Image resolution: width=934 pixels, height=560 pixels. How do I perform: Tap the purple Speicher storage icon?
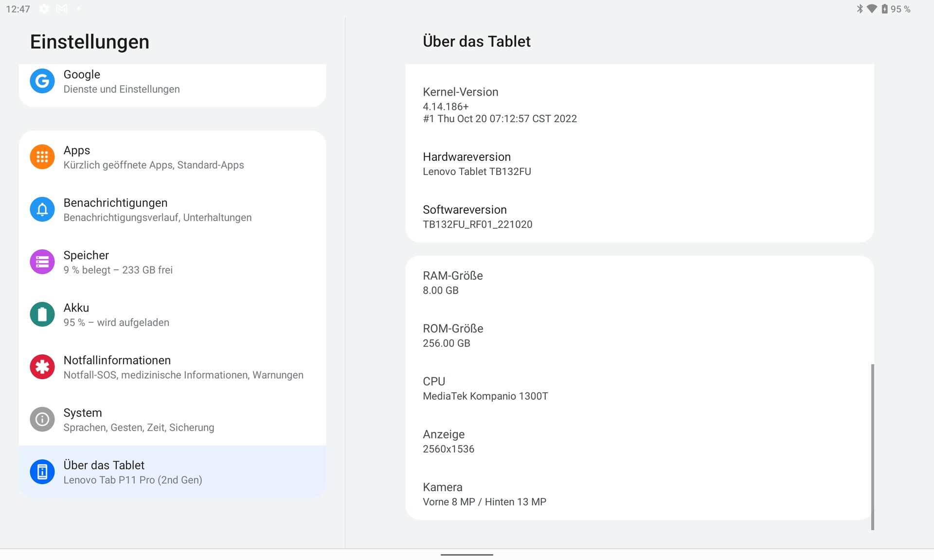tap(42, 262)
